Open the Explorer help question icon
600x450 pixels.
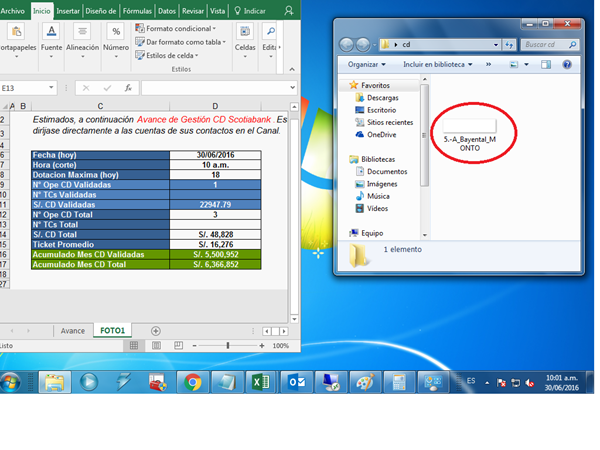(567, 64)
